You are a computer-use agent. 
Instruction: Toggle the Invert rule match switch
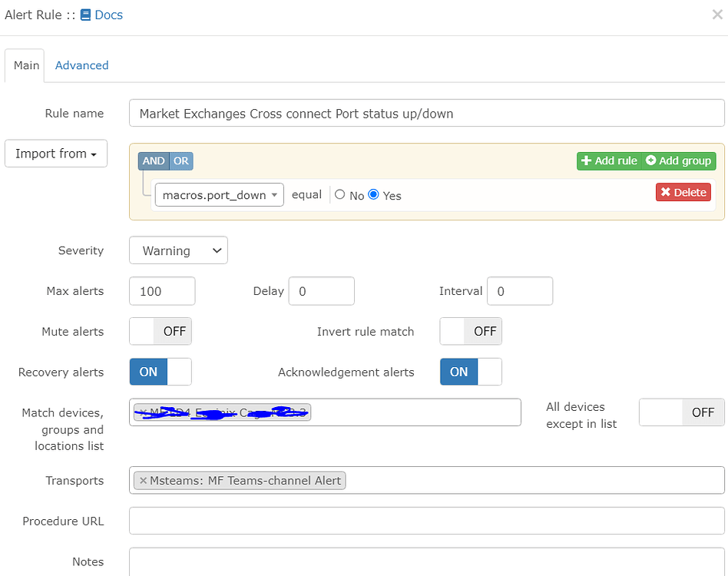tap(471, 332)
